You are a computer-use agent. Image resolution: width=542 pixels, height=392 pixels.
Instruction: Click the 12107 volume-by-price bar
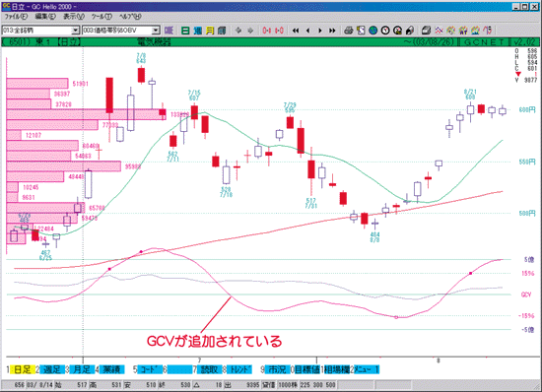14,135
